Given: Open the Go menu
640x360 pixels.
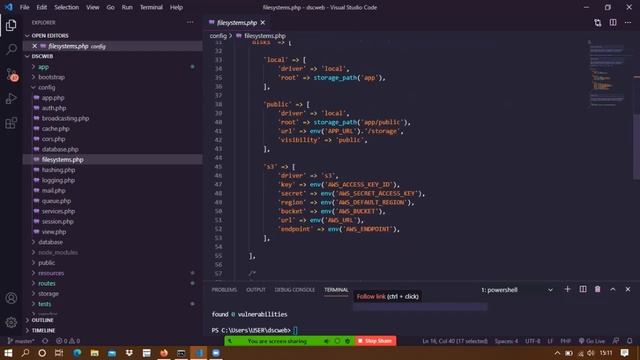Looking at the screenshot, I should click(x=111, y=7).
